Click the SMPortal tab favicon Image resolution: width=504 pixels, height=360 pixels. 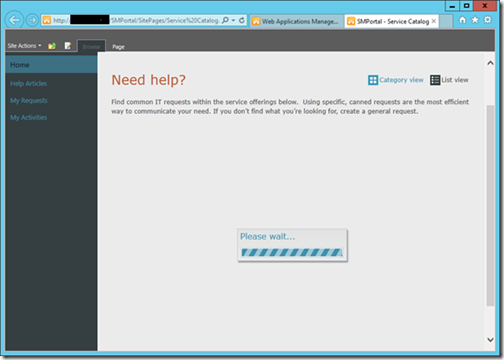[x=351, y=21]
